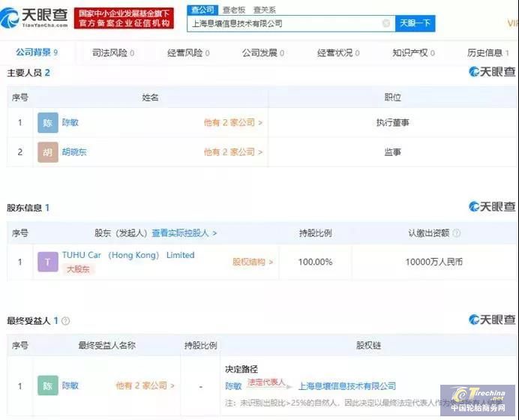519x420 pixels.
Task: Open 陈敏 profile link in personnel table
Action: click(x=70, y=122)
